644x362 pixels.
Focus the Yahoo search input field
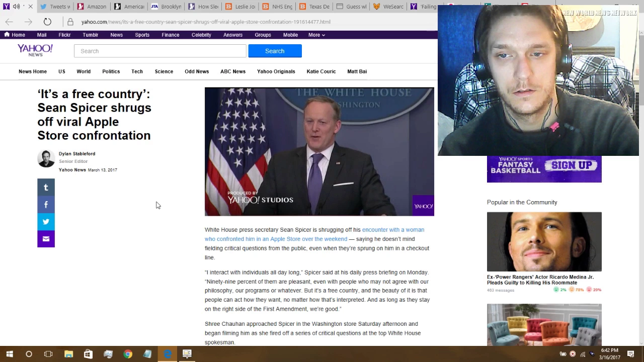coord(160,51)
